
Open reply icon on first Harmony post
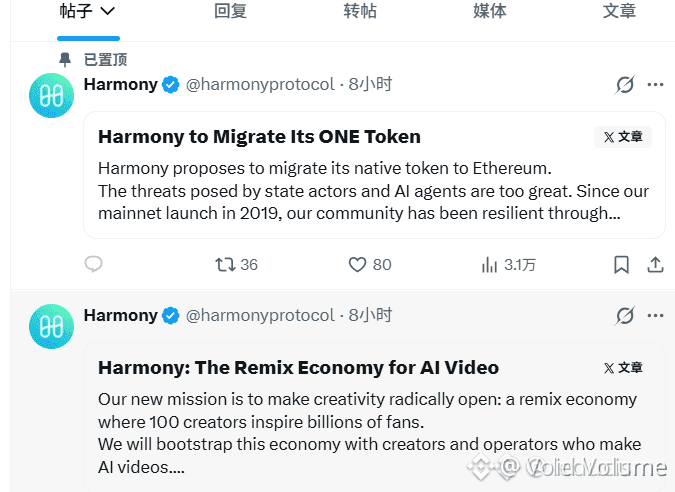coord(93,264)
